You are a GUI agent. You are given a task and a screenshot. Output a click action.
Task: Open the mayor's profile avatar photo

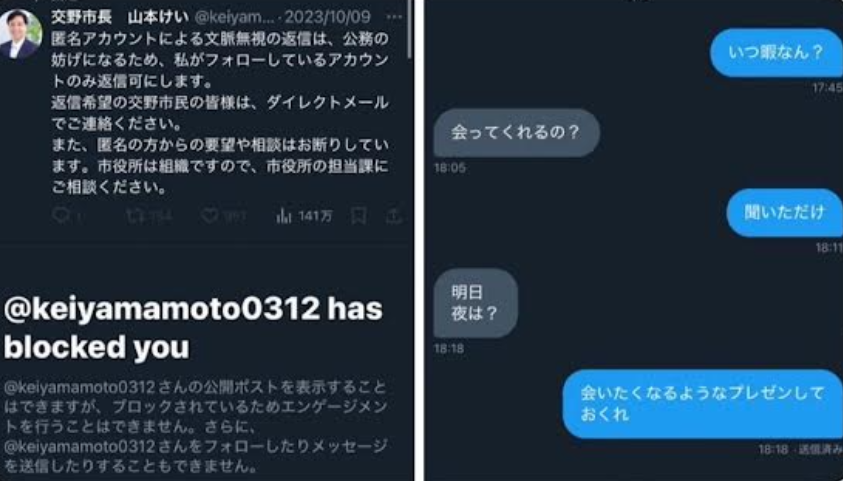20,34
